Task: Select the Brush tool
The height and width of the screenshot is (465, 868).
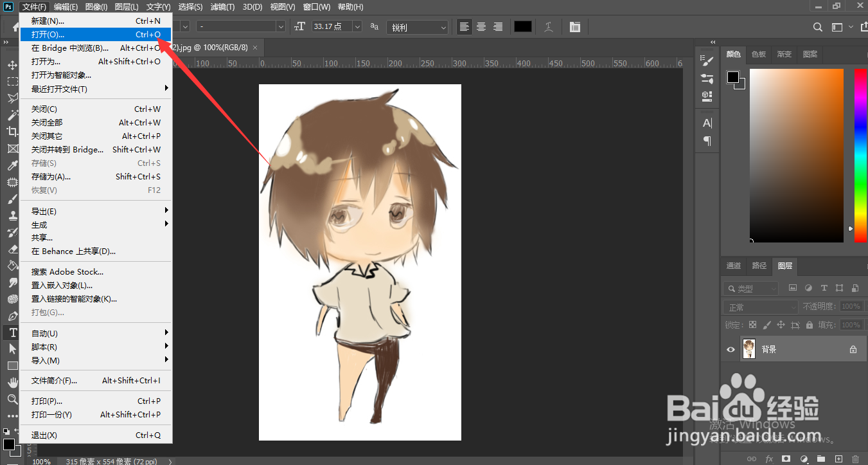Action: 12,199
